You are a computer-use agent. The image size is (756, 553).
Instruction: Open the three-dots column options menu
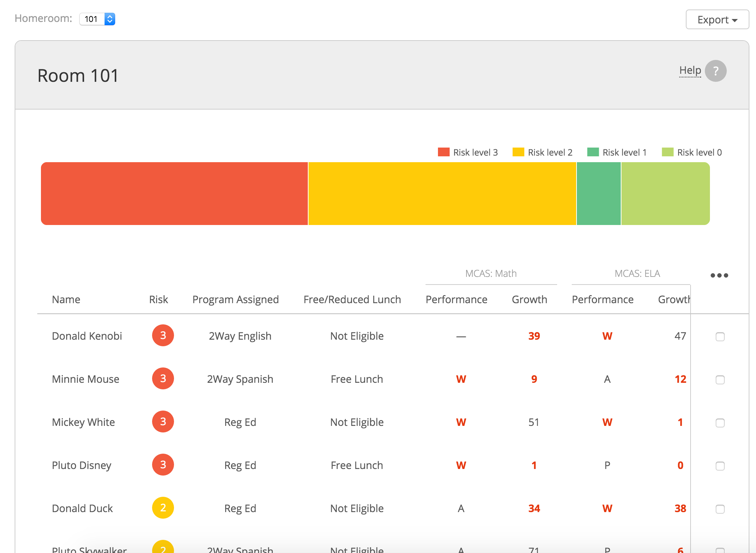tap(719, 275)
